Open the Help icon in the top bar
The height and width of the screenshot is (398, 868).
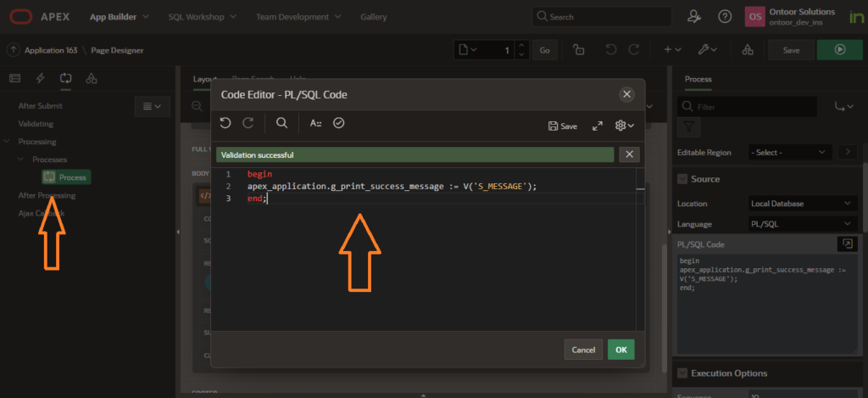725,16
